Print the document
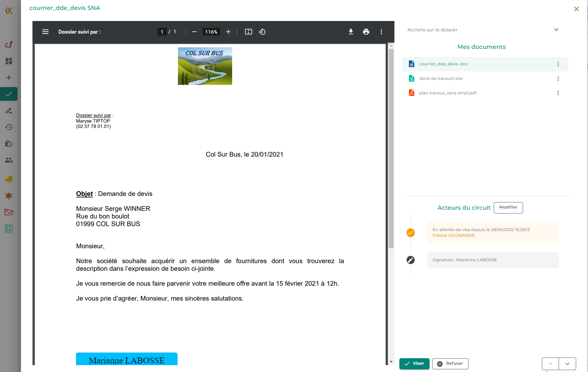The height and width of the screenshot is (372, 588). coord(366,32)
